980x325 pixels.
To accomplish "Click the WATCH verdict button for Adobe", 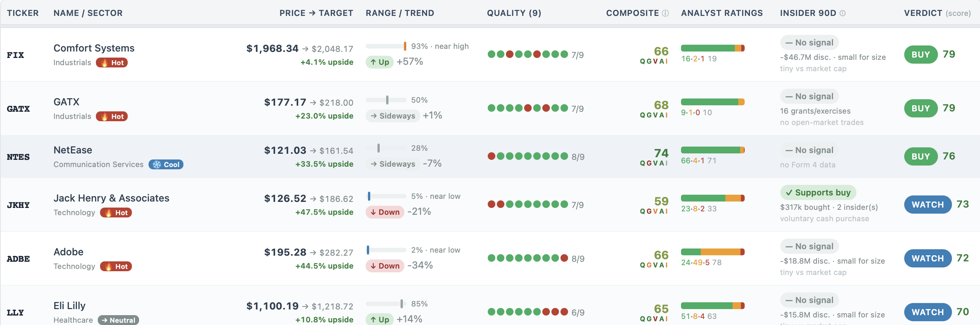I will (x=927, y=258).
